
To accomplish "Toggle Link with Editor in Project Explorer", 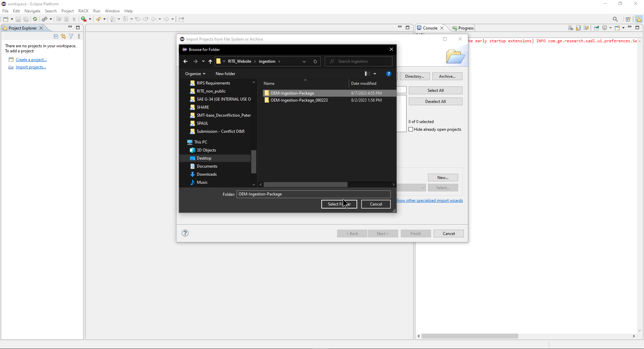I will pos(63,36).
